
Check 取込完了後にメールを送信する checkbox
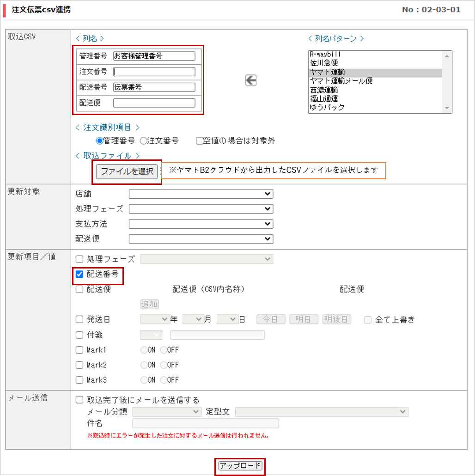[x=79, y=400]
